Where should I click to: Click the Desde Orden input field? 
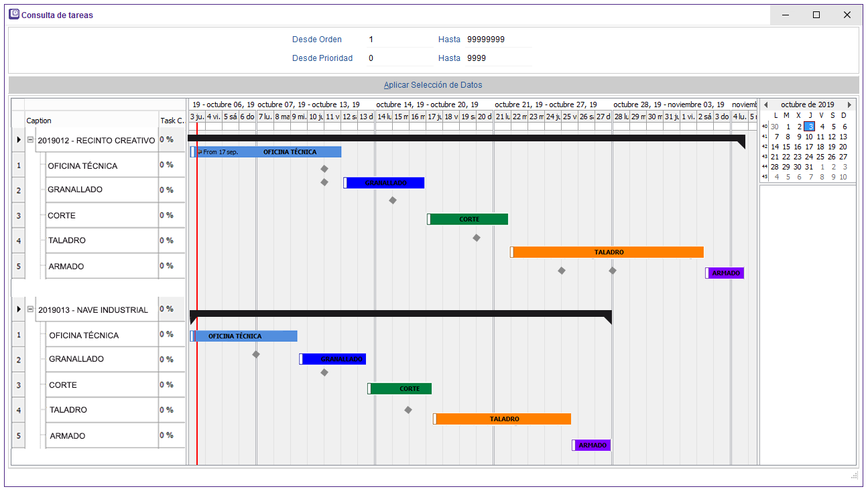(399, 40)
